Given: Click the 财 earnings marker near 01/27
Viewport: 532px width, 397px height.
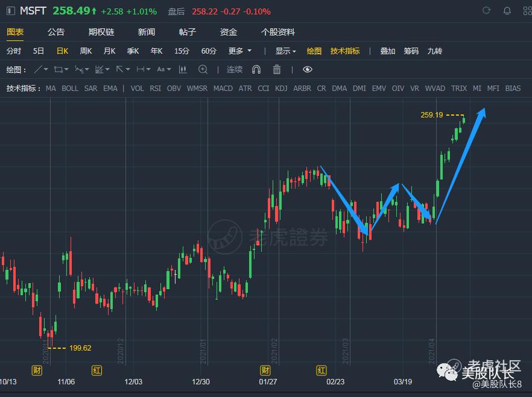Looking at the screenshot, I should [265, 370].
